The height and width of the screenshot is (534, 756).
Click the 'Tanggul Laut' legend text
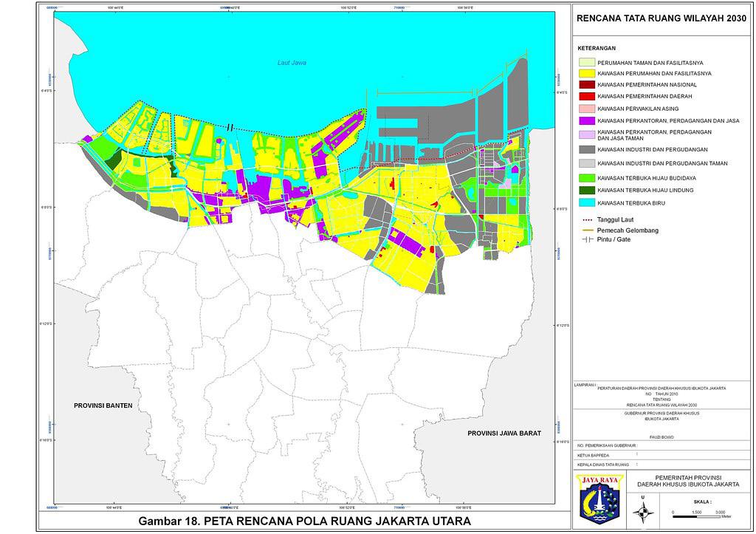tap(615, 220)
